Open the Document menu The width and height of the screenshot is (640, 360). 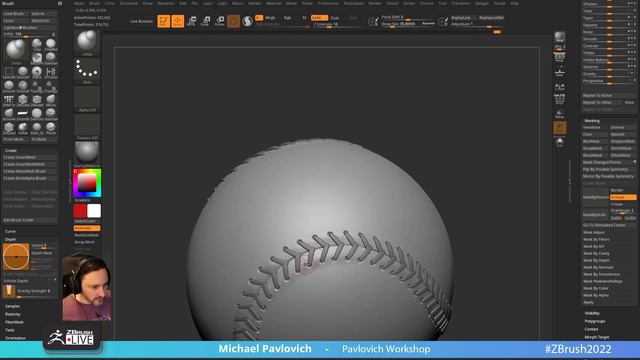[129, 3]
